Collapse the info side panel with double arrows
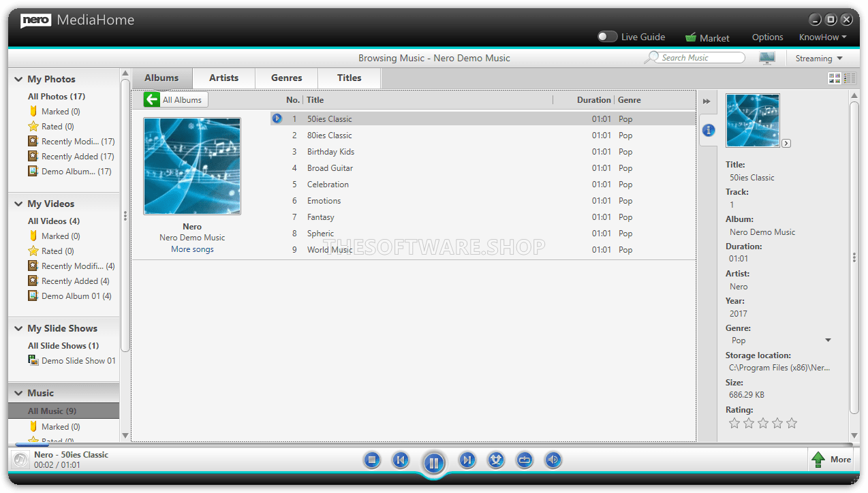 [x=707, y=101]
